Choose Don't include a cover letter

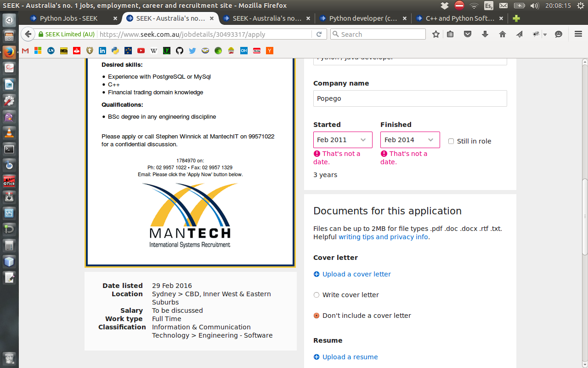(317, 316)
